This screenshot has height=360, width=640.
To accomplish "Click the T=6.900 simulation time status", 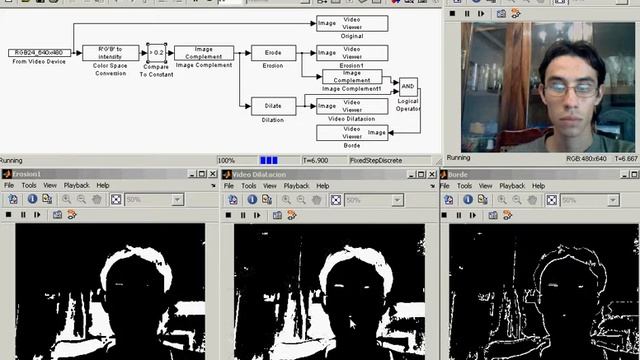I will pyautogui.click(x=316, y=160).
